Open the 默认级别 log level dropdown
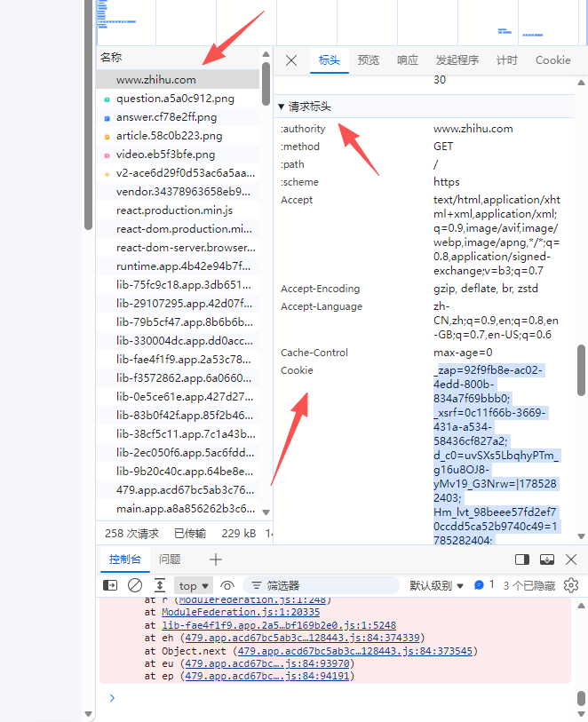Image resolution: width=588 pixels, height=722 pixels. click(x=436, y=586)
